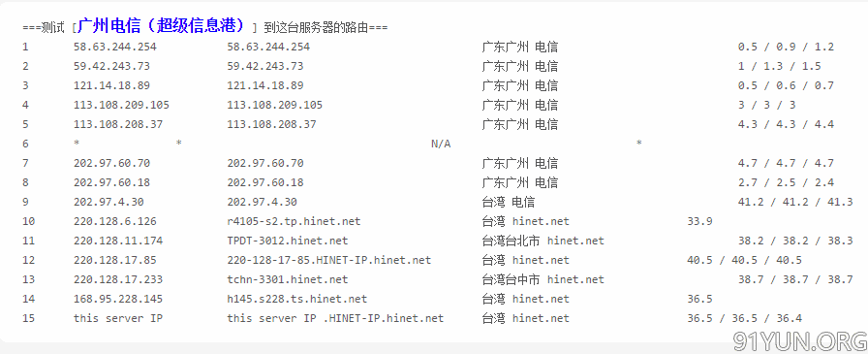
Task: Select latency values 41.2 / 41.2 / 41.3
Action: click(x=795, y=202)
